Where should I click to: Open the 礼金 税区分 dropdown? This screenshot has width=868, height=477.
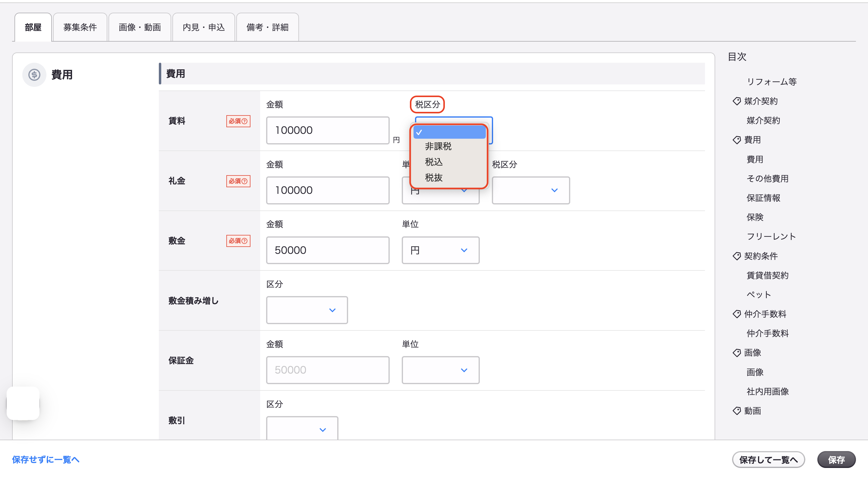(x=531, y=191)
